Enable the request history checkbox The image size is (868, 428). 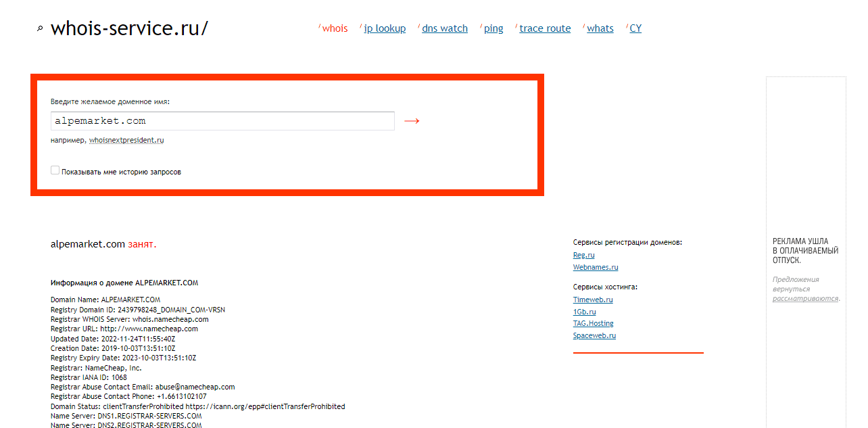click(x=55, y=170)
